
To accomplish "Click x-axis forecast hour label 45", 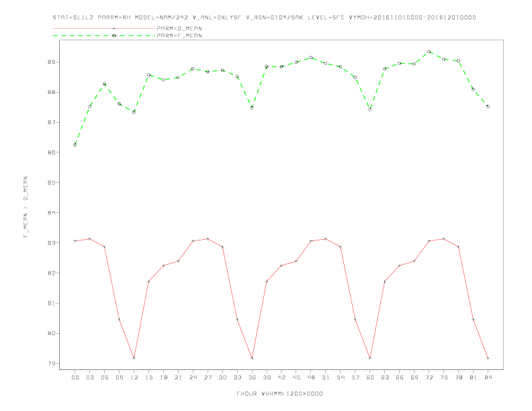I will (x=296, y=377).
